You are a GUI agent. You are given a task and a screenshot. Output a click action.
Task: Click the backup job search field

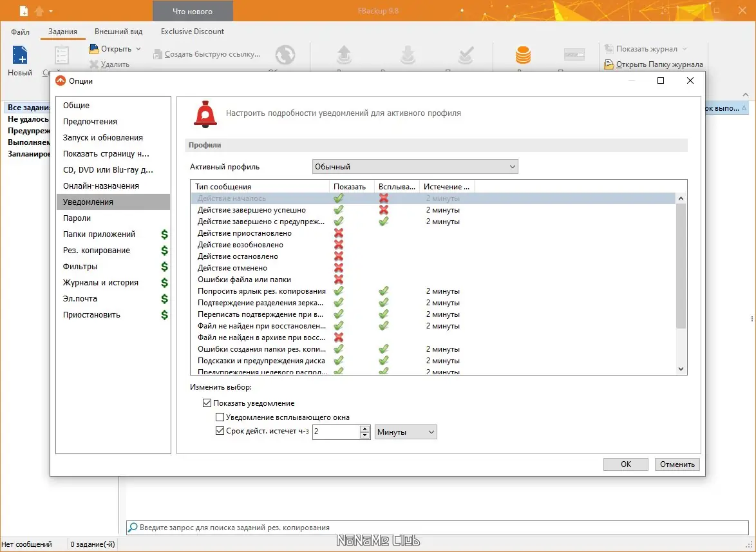click(437, 528)
